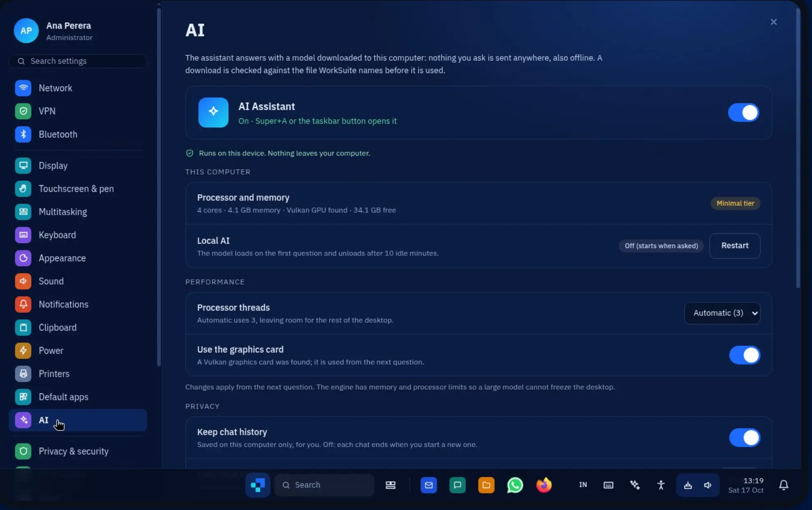
Task: Click the AI Assistant sparkle tile icon
Action: point(213,112)
